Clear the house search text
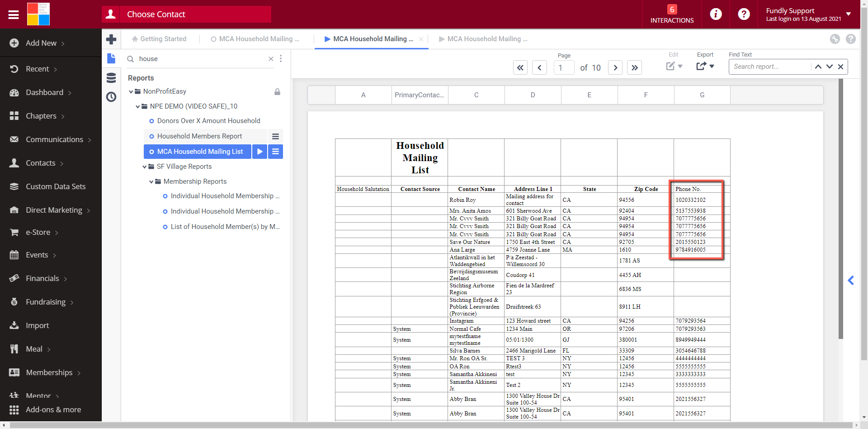868x429 pixels. (x=271, y=59)
